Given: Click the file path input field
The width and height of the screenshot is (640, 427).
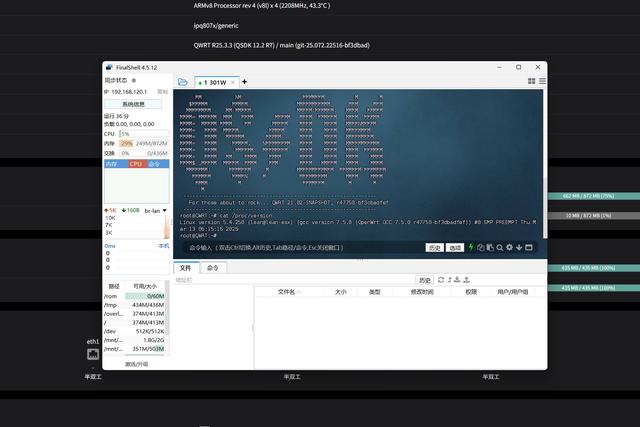Looking at the screenshot, I should 294,280.
